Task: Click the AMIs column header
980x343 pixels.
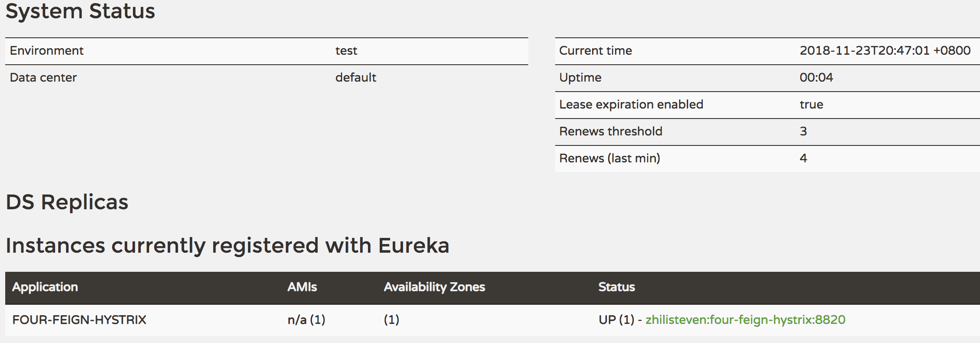Action: click(x=302, y=287)
